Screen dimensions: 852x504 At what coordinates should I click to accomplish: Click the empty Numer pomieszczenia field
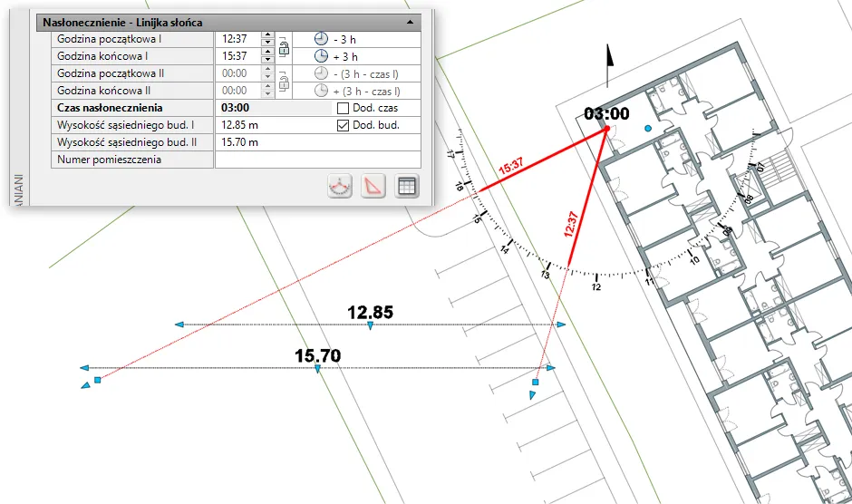pyautogui.click(x=317, y=160)
